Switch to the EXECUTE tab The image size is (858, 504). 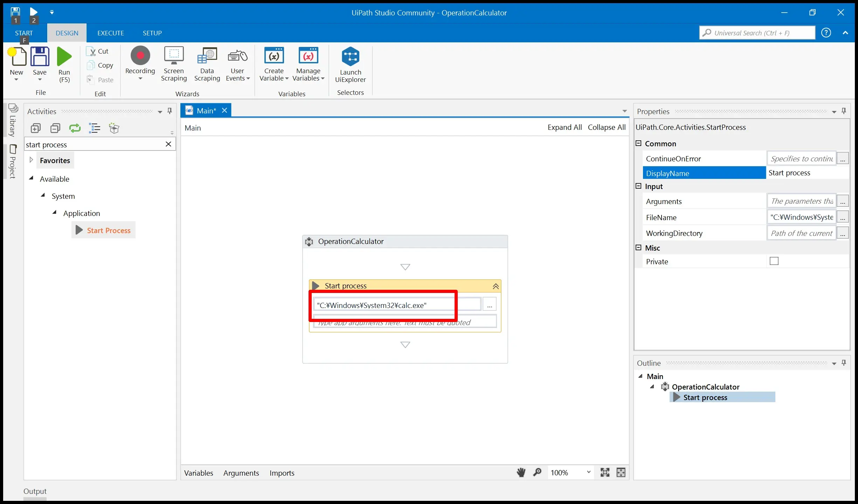click(x=111, y=33)
